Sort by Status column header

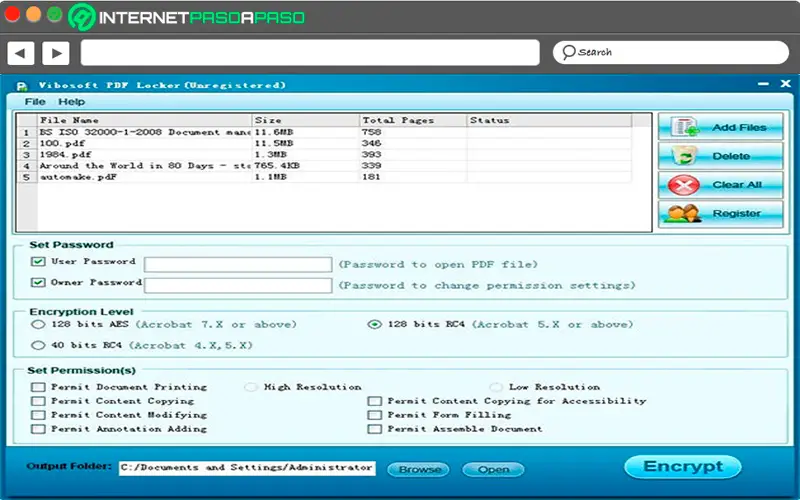point(549,120)
